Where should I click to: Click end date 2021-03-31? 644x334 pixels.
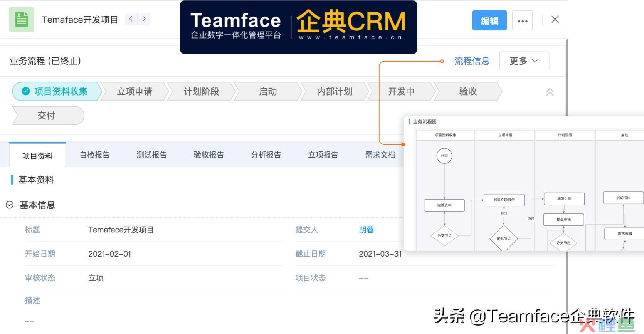380,254
